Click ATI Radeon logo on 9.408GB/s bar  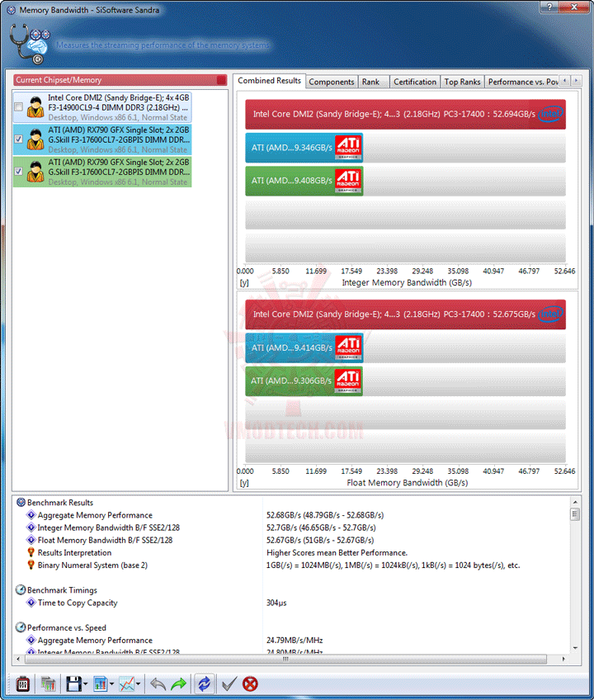[x=348, y=181]
